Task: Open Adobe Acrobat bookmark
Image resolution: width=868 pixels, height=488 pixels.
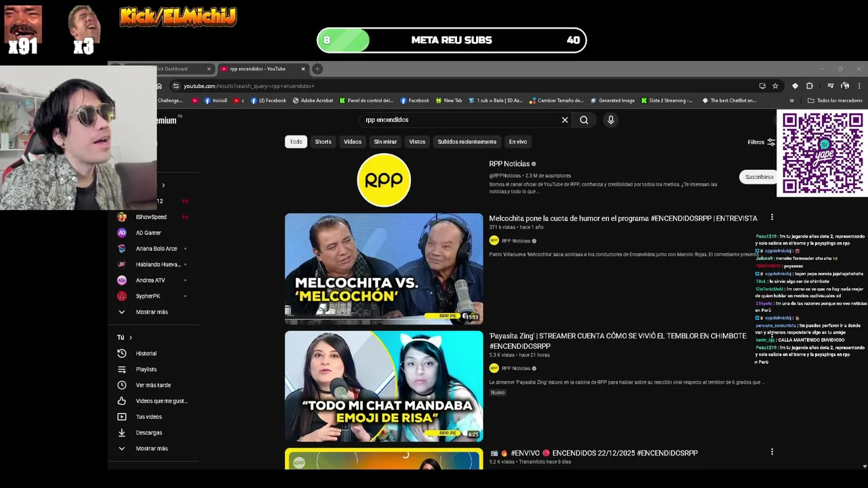Action: (x=313, y=100)
